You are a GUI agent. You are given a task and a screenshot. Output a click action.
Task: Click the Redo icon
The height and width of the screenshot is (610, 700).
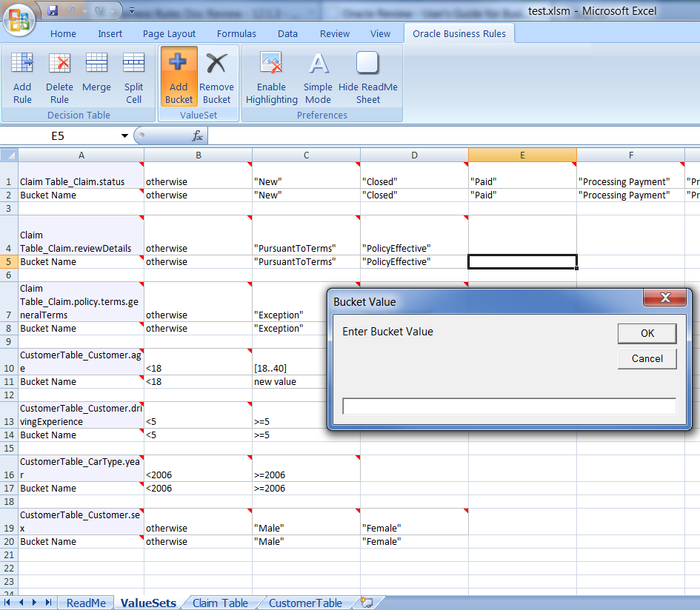pos(100,10)
